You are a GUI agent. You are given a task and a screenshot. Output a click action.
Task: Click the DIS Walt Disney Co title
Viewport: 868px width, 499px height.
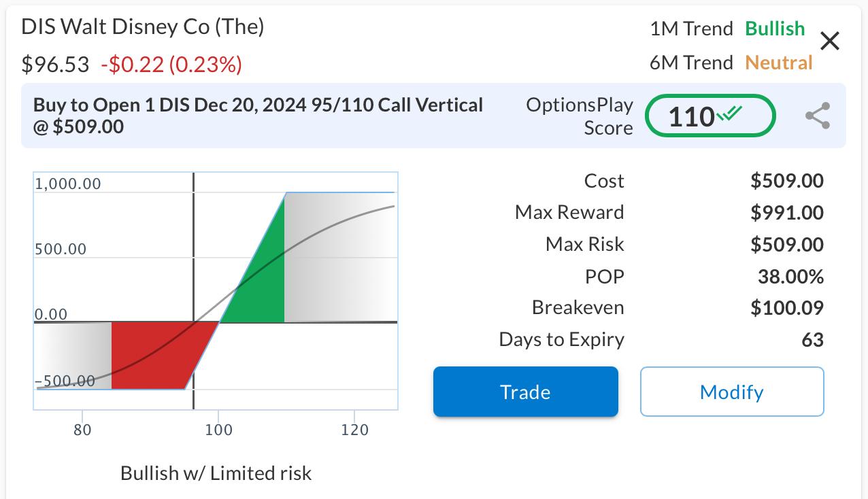click(143, 27)
